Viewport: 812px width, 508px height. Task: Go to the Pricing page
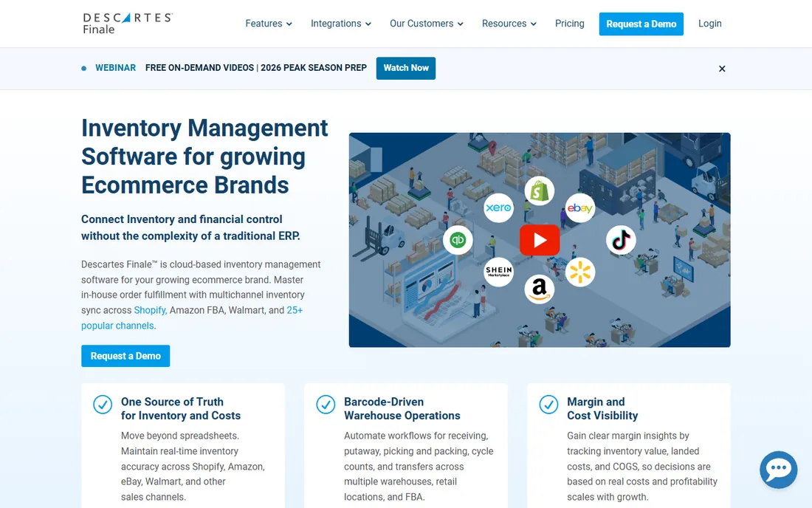569,24
